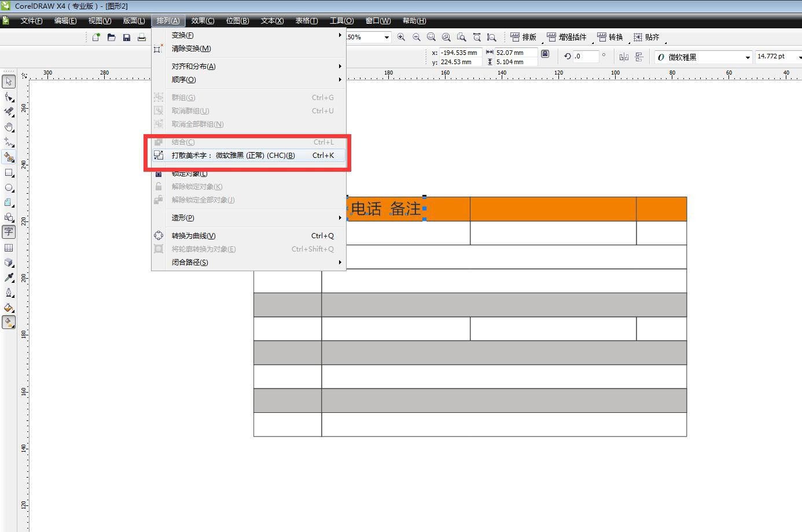Toggle horizontal mirror button

(x=624, y=57)
